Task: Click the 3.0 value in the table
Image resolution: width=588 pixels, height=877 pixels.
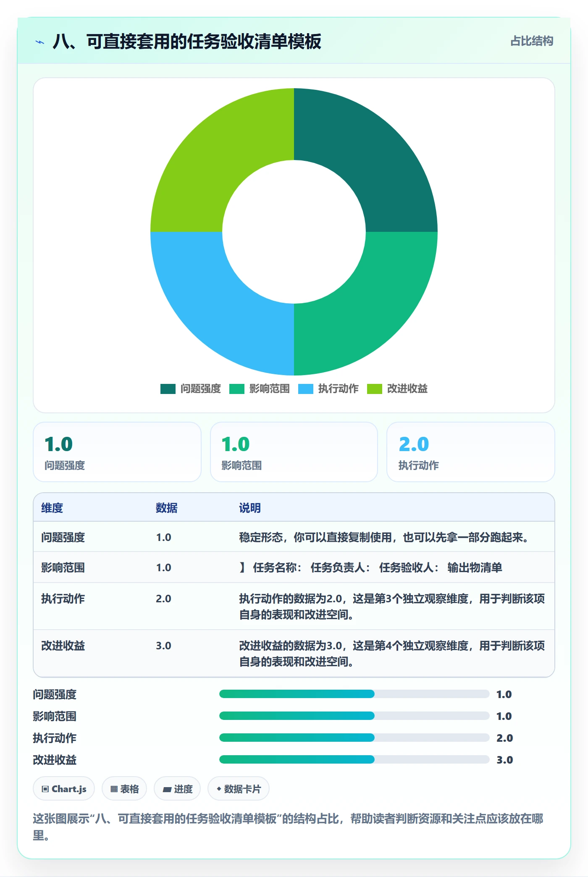Action: (x=163, y=646)
